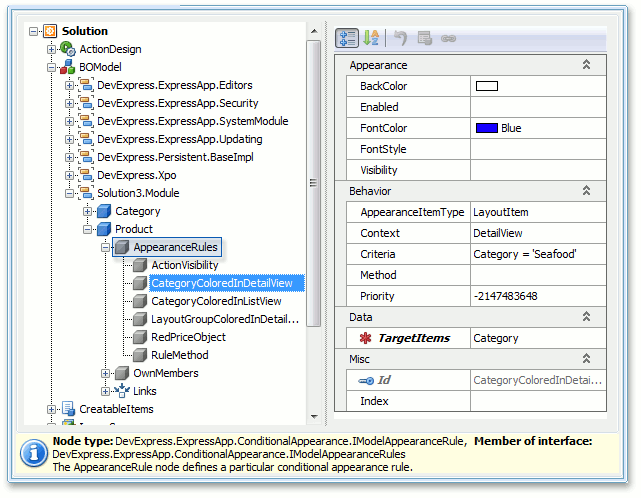This screenshot has height=498, width=641.
Task: Click the gray cube icon beside OwnMembers
Action: 122,373
